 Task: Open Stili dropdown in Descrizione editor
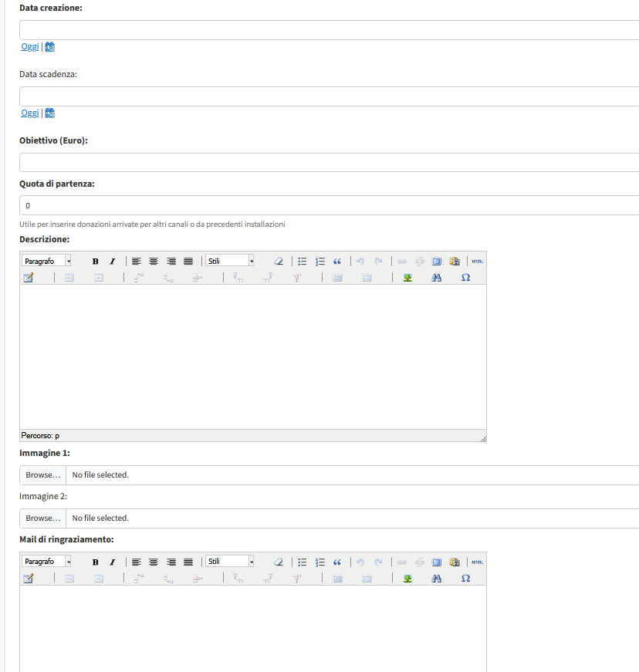(230, 261)
